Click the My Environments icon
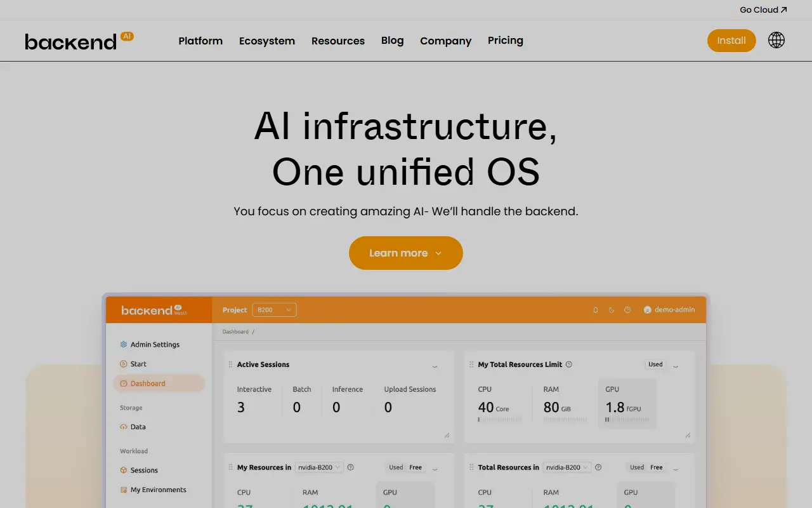Viewport: 812px width, 508px height. tap(124, 490)
